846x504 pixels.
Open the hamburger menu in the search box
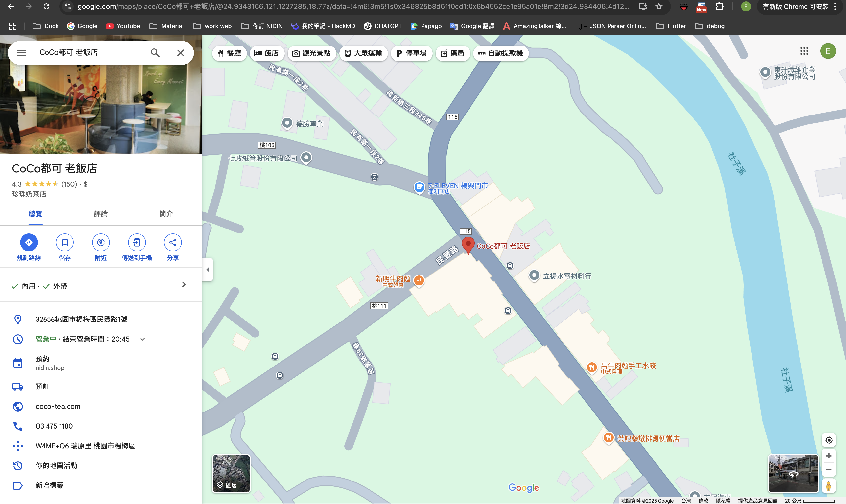click(22, 53)
